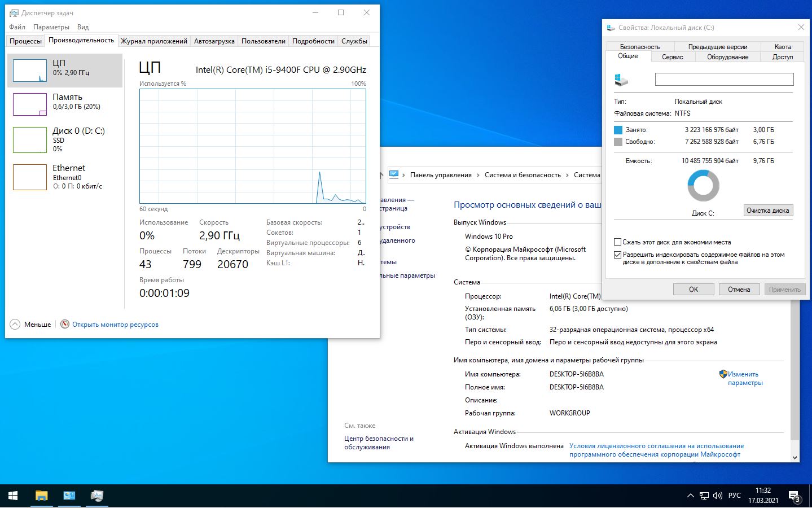
Task: Open the Диск 0 (D: C:) performance graph
Action: tap(65, 139)
